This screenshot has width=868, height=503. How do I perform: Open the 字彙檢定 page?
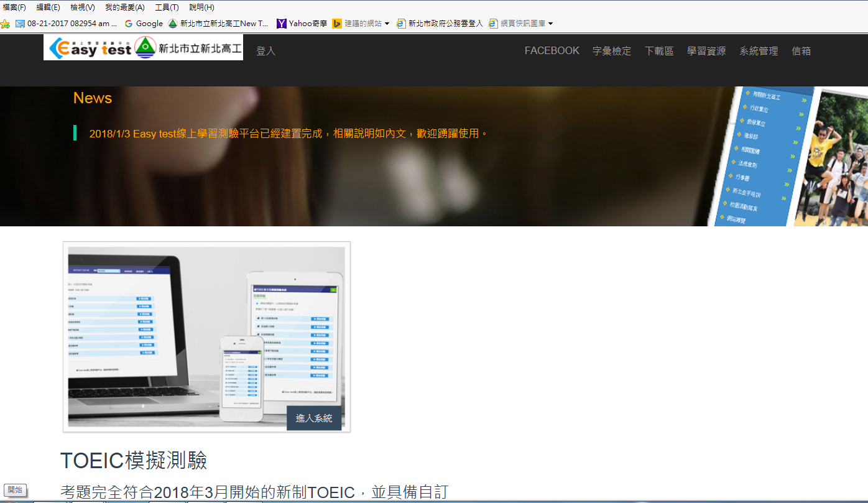click(x=612, y=51)
